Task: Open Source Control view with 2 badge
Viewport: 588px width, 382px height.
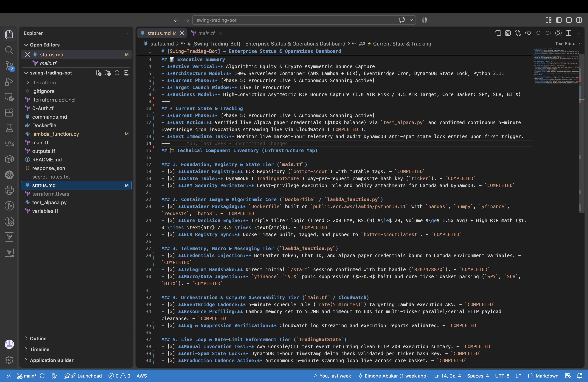Action: coord(9,66)
